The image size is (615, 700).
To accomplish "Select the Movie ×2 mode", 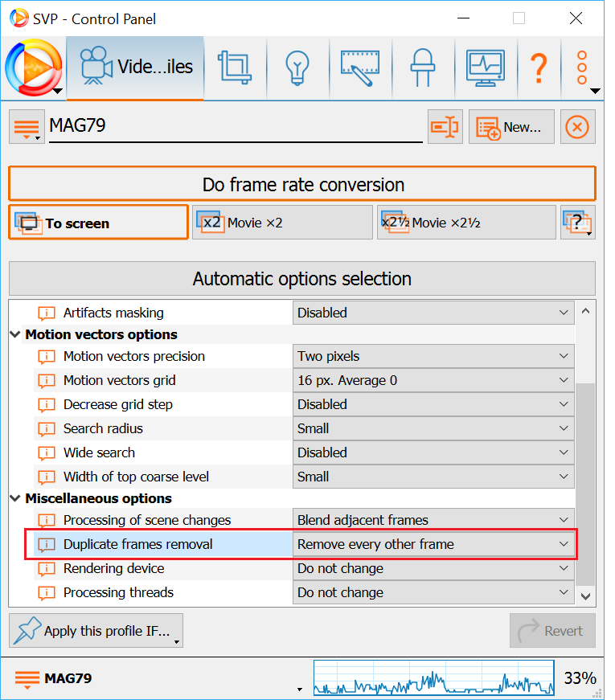I will click(282, 223).
